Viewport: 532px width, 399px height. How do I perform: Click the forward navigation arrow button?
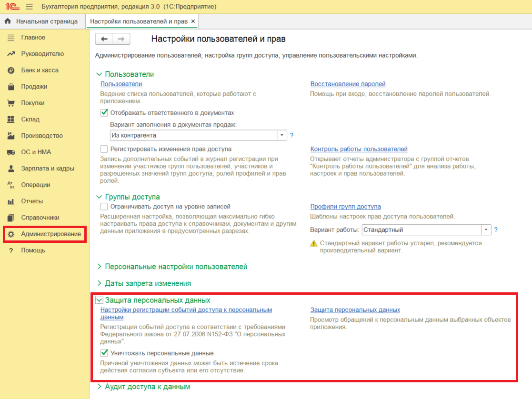[121, 39]
